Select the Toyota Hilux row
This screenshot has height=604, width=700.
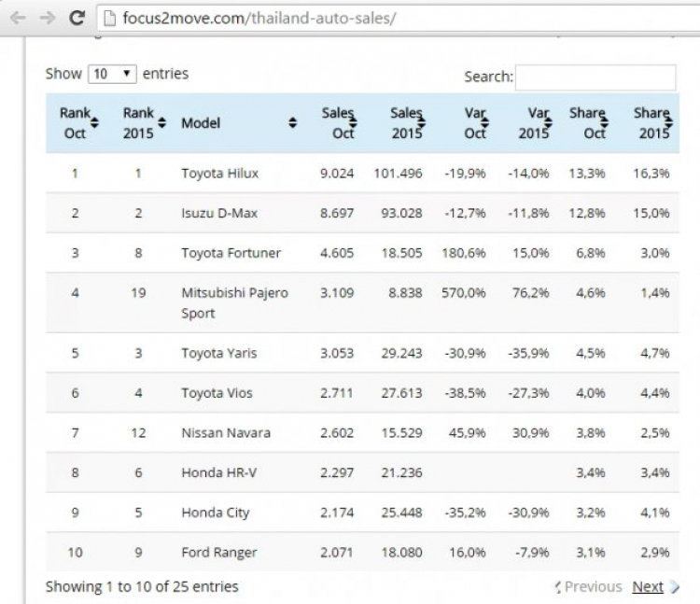pyautogui.click(x=362, y=174)
